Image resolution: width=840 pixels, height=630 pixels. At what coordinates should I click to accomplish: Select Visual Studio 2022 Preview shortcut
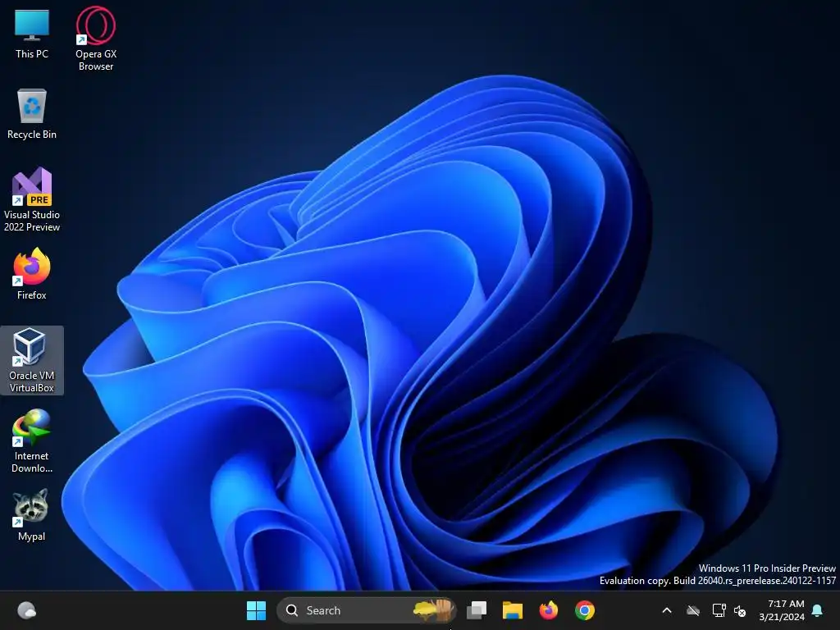point(32,199)
